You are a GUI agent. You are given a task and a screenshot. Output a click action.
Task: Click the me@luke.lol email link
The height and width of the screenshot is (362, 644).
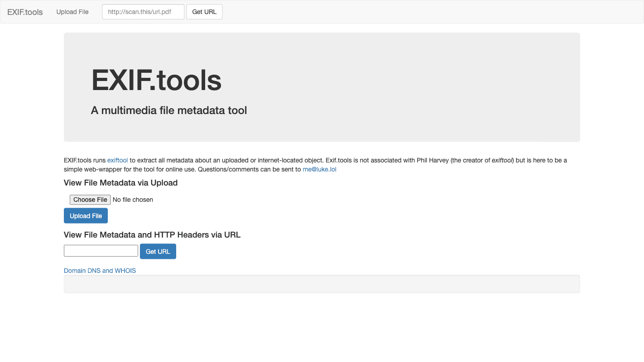(319, 169)
